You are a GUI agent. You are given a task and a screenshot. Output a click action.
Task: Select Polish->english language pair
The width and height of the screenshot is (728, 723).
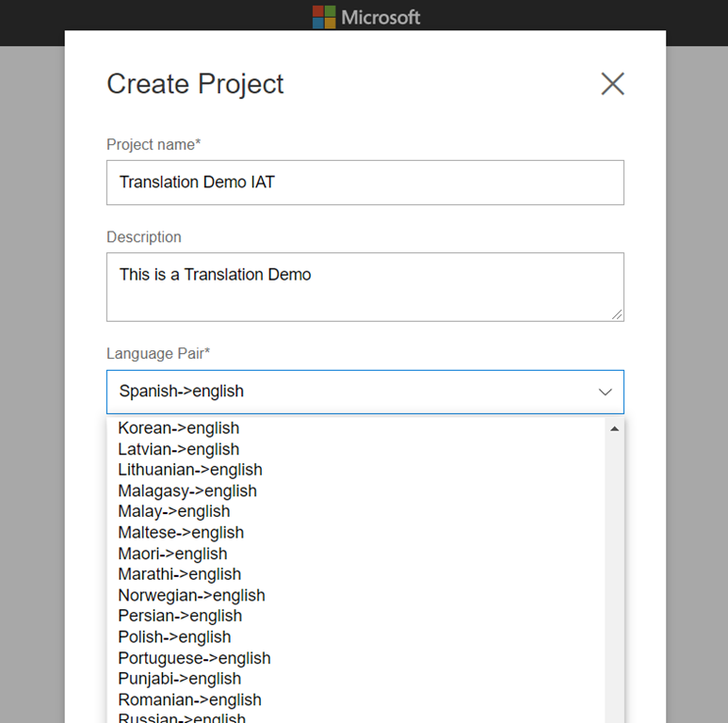tap(174, 636)
